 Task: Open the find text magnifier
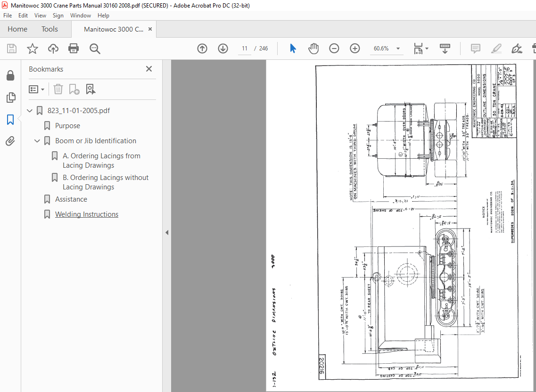tap(95, 49)
